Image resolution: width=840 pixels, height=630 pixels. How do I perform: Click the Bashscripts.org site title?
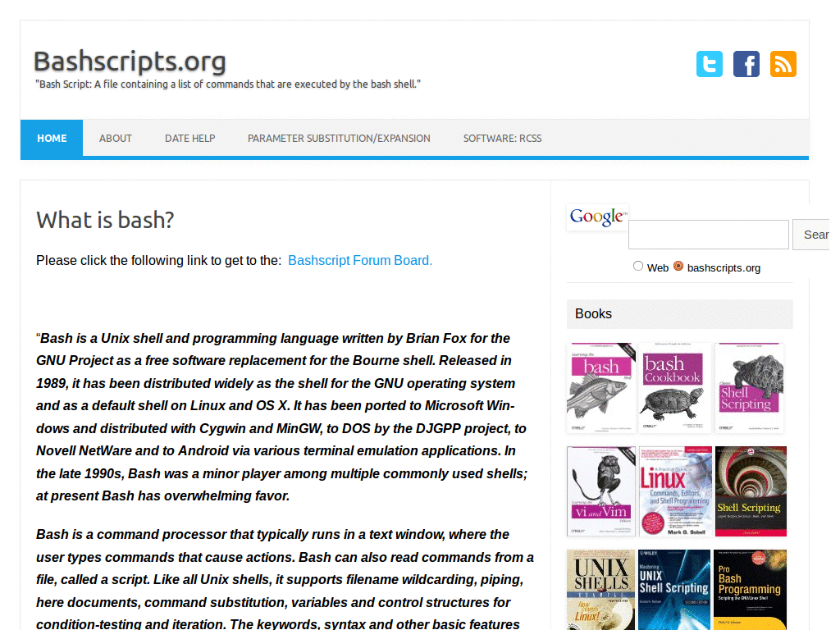pos(130,61)
